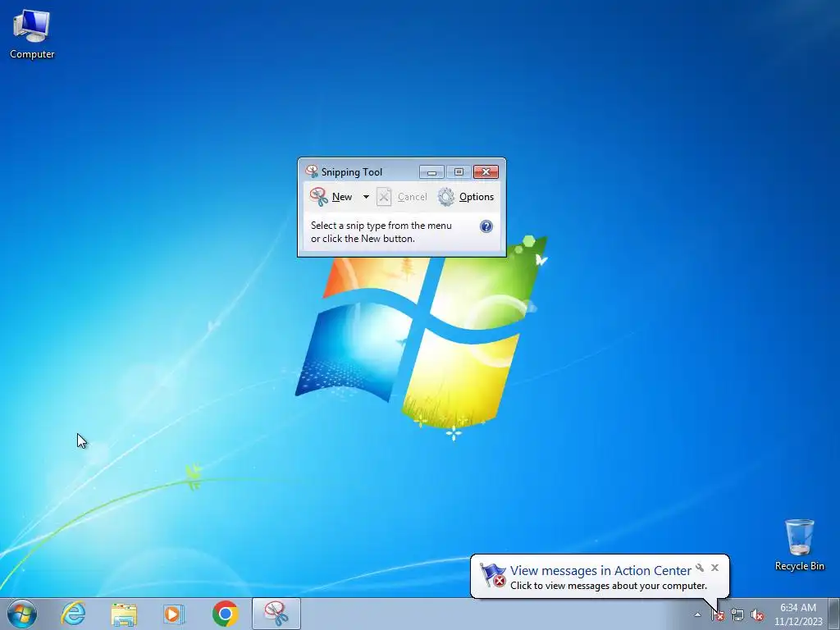Select the Recycle Bin desktop icon
Screen dimensions: 840x630
(x=799, y=545)
